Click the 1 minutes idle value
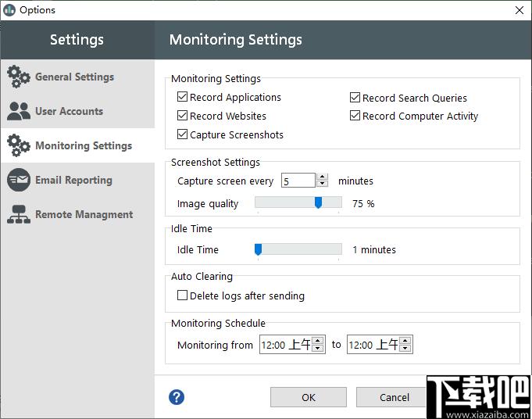 point(374,250)
